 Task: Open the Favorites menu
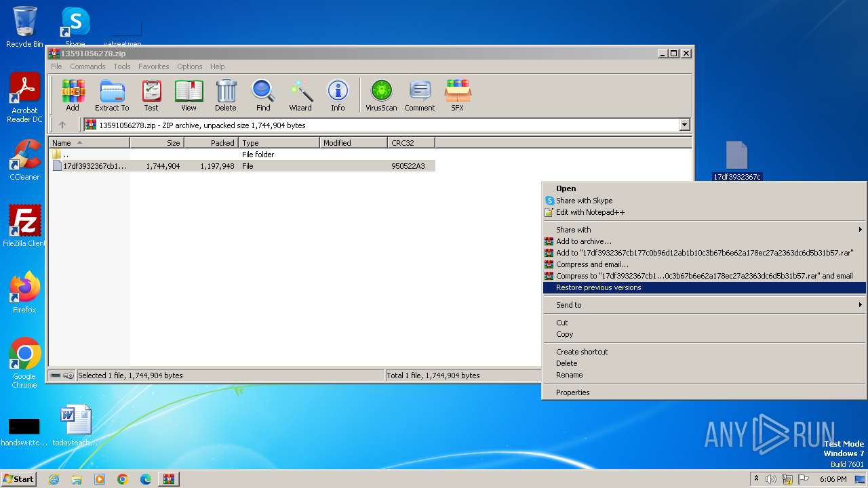[x=154, y=66]
